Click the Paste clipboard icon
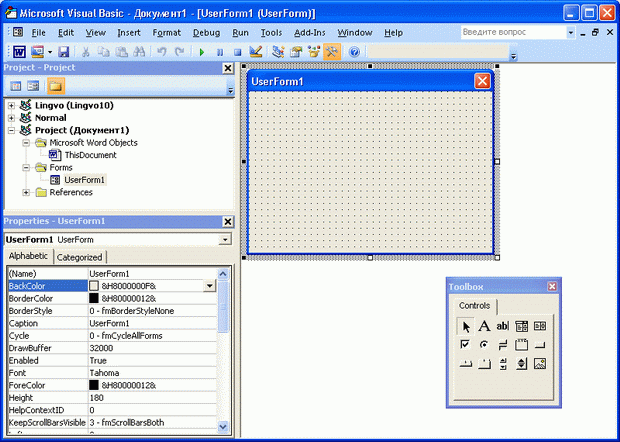Viewport: 620px width, 442px height. [121, 52]
